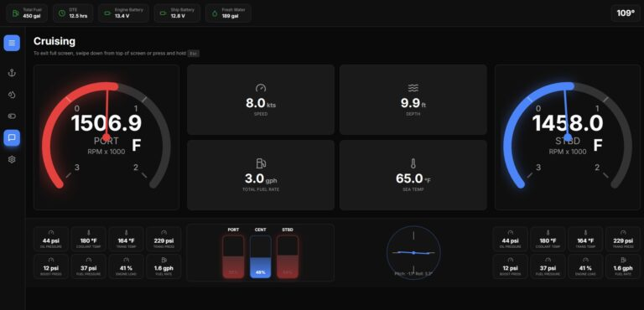Click the DTE clock icon
Screen dimensions: 644x310
coord(61,13)
